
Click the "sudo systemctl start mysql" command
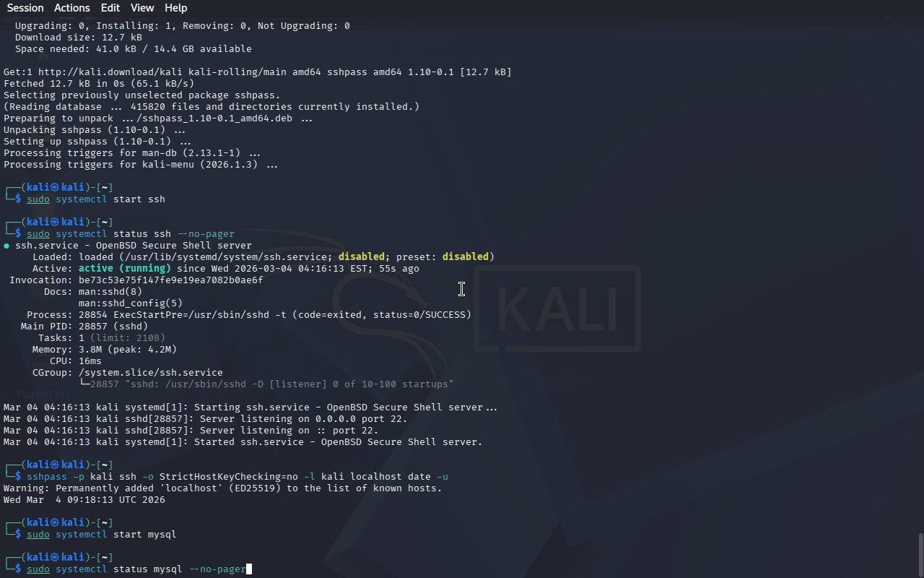102,535
